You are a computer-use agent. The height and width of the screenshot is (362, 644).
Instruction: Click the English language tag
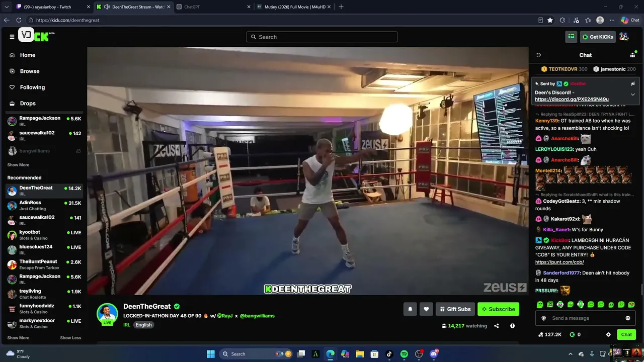(x=143, y=325)
